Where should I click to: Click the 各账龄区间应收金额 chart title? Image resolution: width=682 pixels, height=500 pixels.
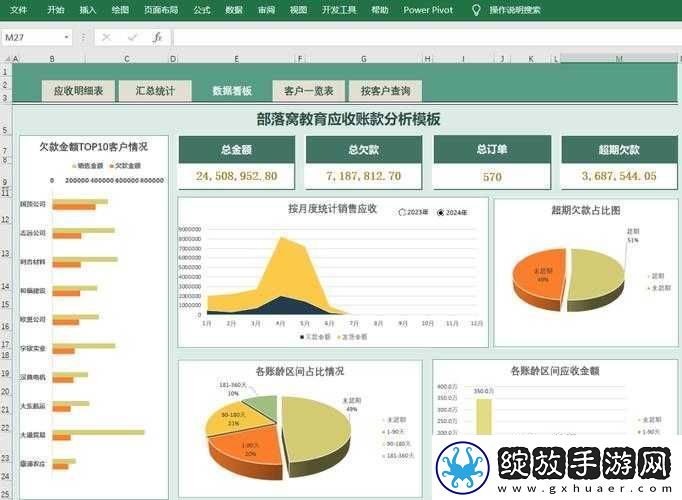click(x=555, y=371)
